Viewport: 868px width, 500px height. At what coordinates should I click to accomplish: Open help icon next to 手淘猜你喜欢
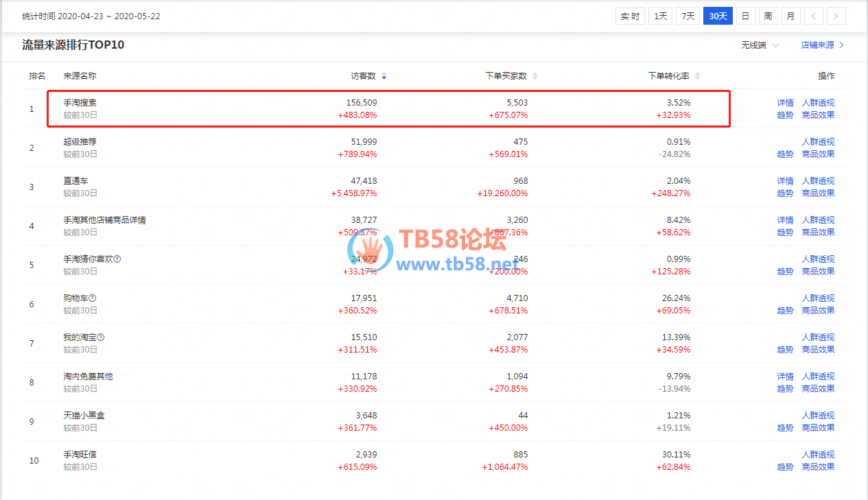(117, 259)
